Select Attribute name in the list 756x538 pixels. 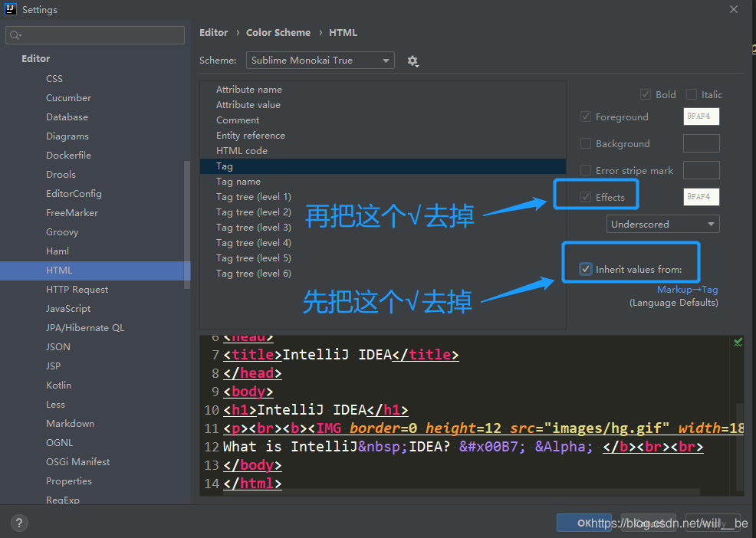coord(383,89)
